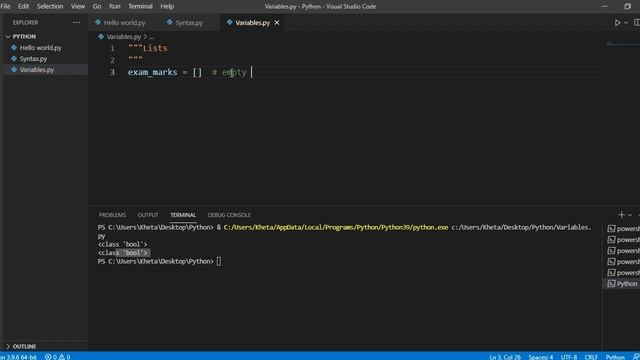Open Hello world.py in the Explorer tree
Image resolution: width=640 pixels, height=360 pixels.
tap(41, 48)
